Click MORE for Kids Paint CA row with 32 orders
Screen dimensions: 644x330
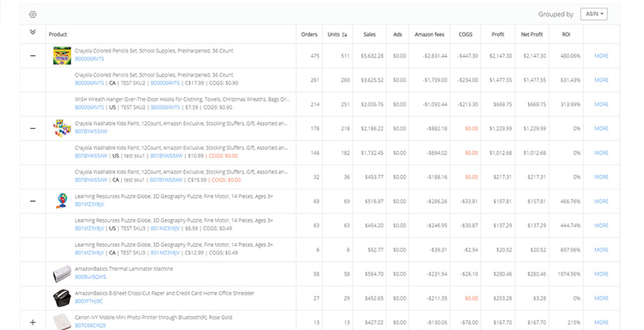click(601, 177)
